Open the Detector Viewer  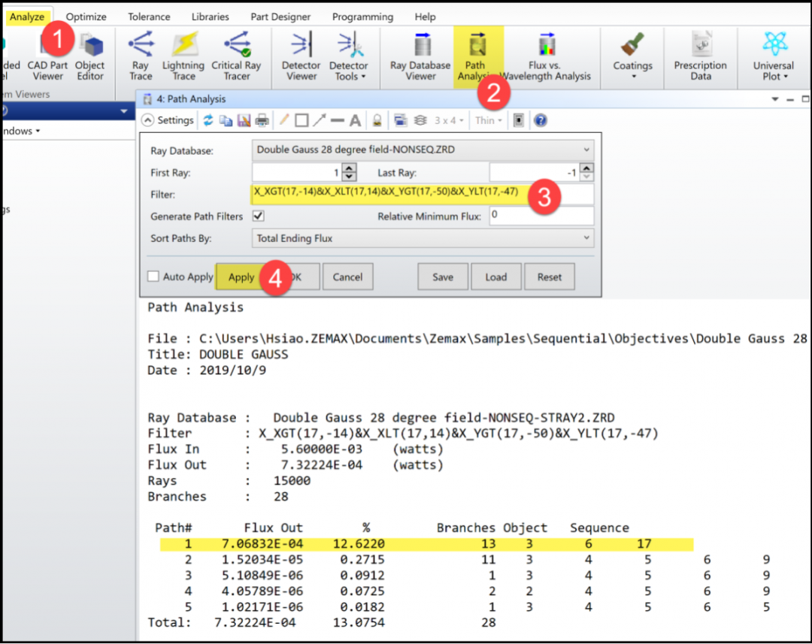tap(301, 57)
